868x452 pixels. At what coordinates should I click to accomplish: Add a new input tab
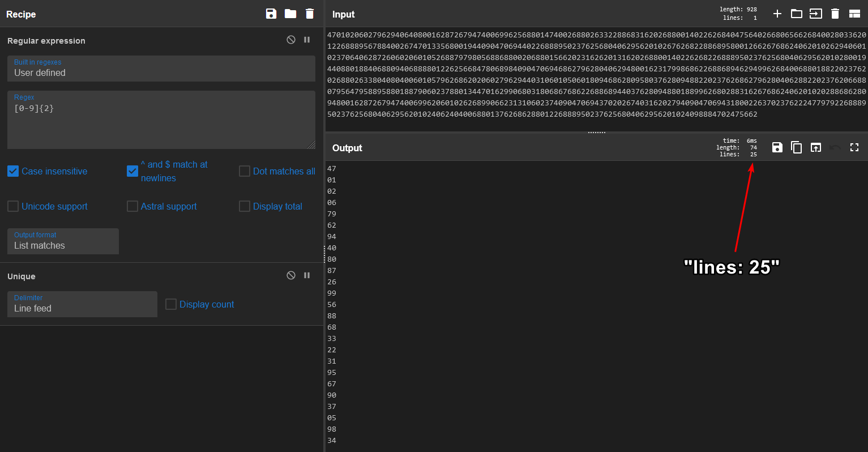point(777,14)
